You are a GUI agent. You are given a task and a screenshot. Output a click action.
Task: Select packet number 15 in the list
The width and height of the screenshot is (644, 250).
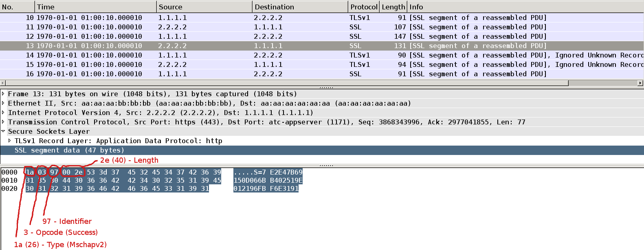point(322,64)
